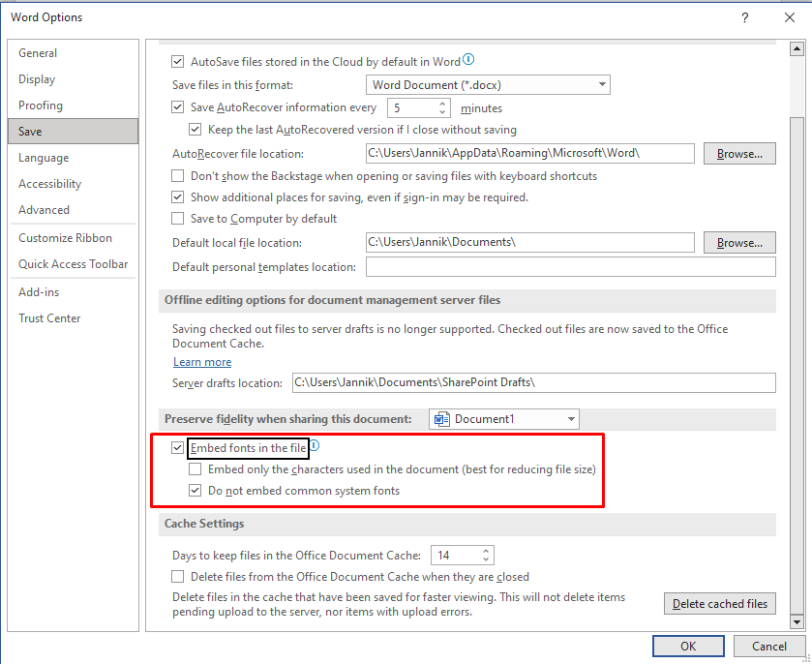Click the scrollbar down arrow
The width and height of the screenshot is (812, 664).
pyautogui.click(x=797, y=621)
